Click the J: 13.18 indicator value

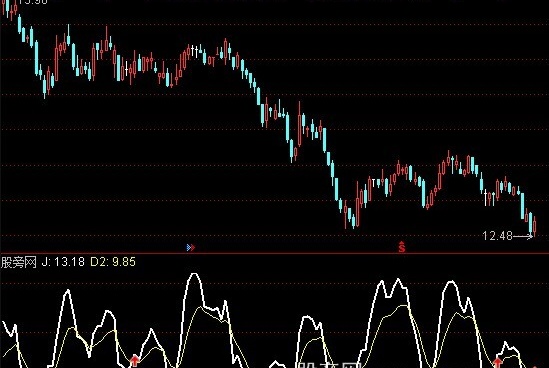pos(63,262)
